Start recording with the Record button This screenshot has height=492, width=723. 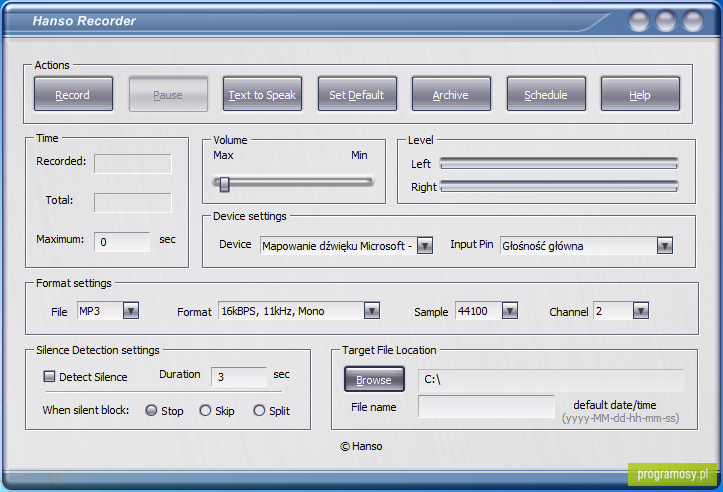[x=73, y=95]
